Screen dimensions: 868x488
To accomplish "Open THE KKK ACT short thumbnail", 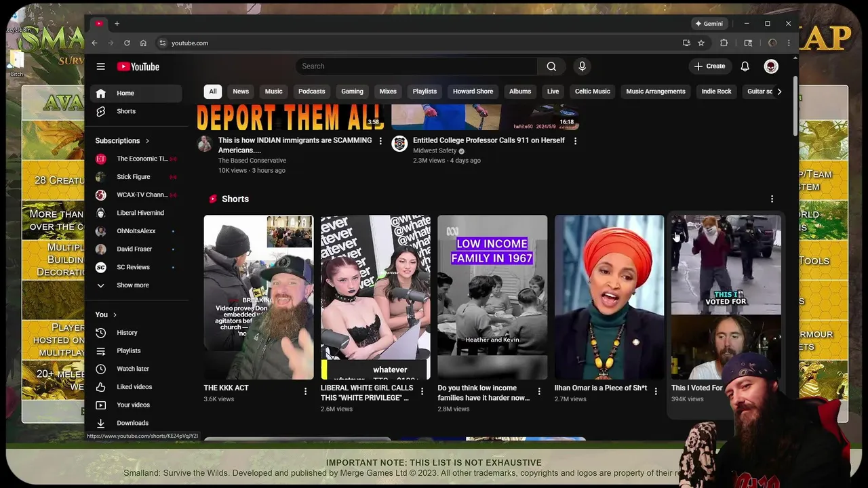I will pyautogui.click(x=258, y=298).
